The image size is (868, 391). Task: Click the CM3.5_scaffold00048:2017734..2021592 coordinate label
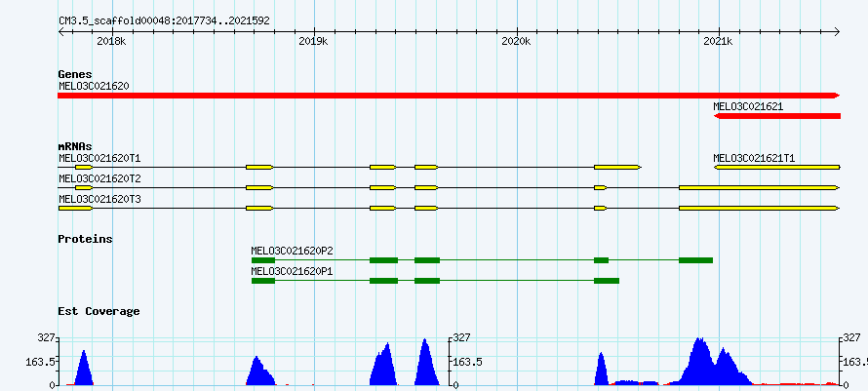[164, 21]
